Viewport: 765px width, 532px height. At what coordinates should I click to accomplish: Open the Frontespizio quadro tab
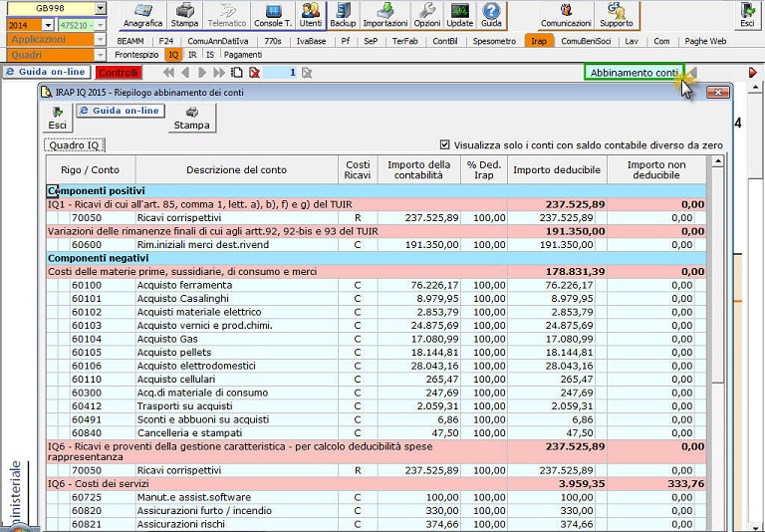click(x=136, y=55)
